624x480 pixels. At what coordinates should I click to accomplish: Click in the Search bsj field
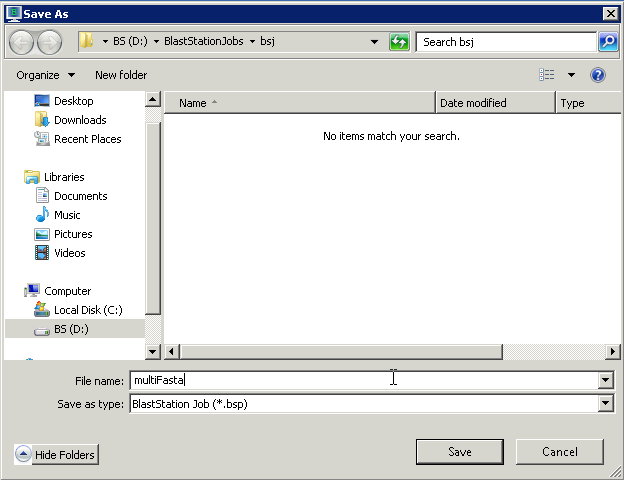[x=506, y=42]
